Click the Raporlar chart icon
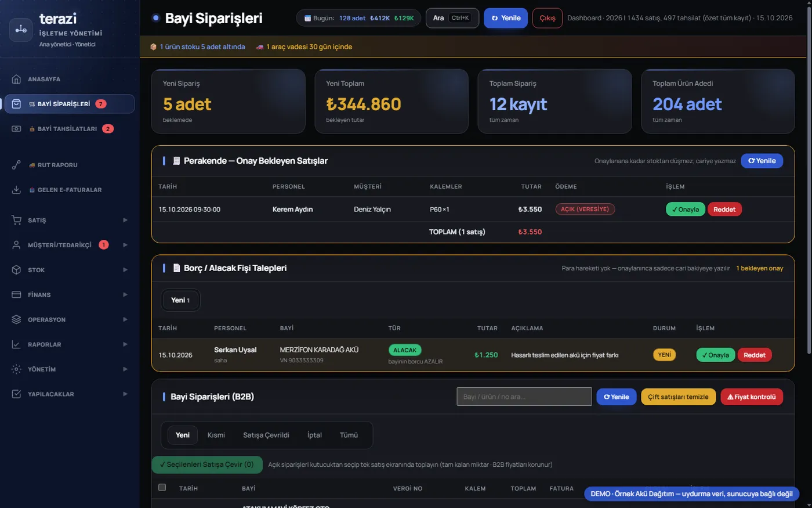The image size is (812, 508). point(16,344)
